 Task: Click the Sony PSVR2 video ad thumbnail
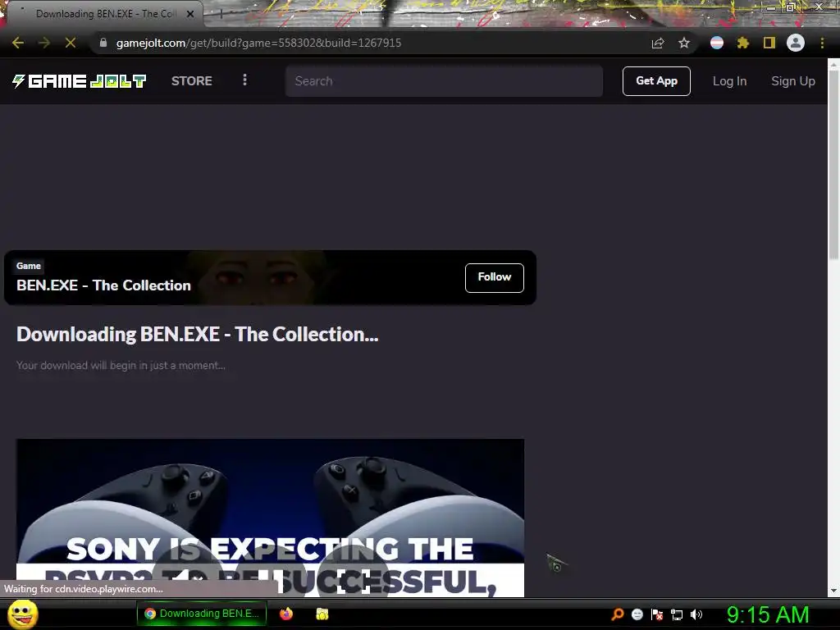pyautogui.click(x=270, y=518)
